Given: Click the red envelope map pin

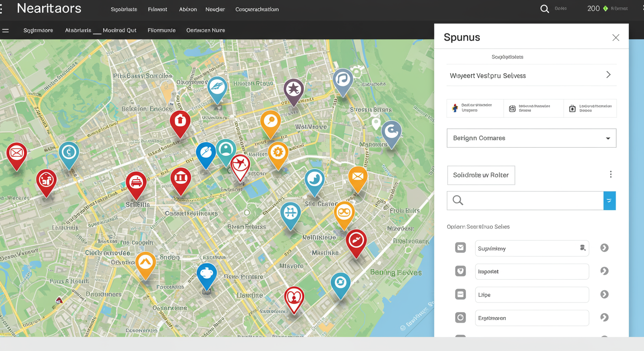Looking at the screenshot, I should (16, 153).
